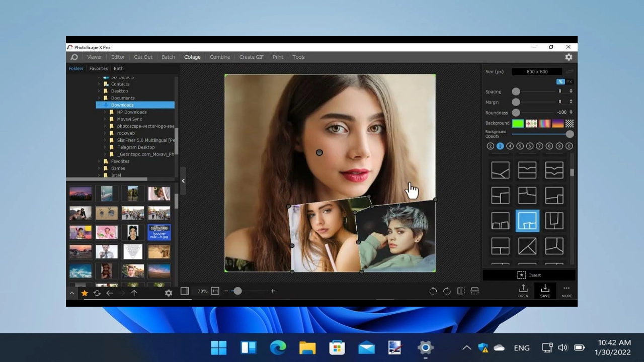644x362 pixels.
Task: Click rotate clockwise icon
Action: pos(447,291)
